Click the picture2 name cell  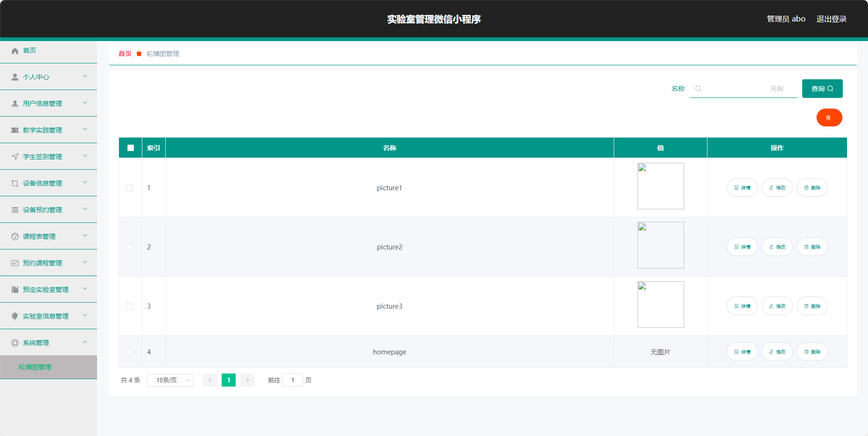[x=390, y=247]
